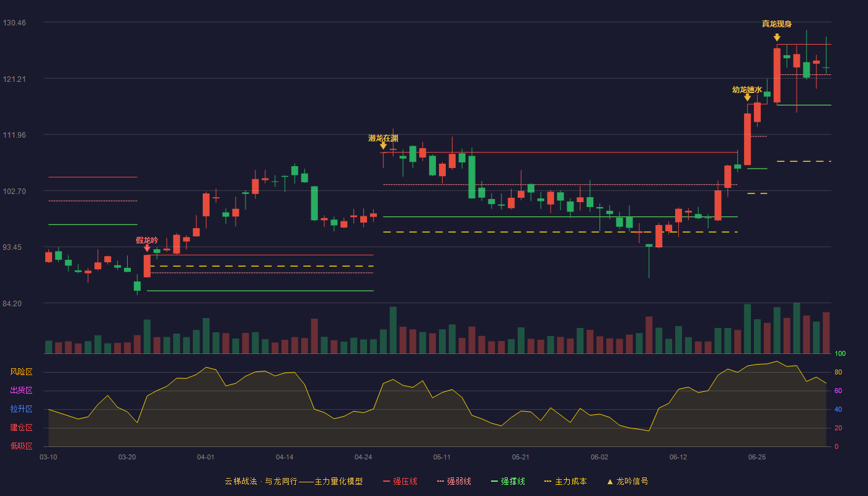This screenshot has height=496, width=868.
Task: Select the 真龙现身 signal label
Action: pyautogui.click(x=777, y=24)
